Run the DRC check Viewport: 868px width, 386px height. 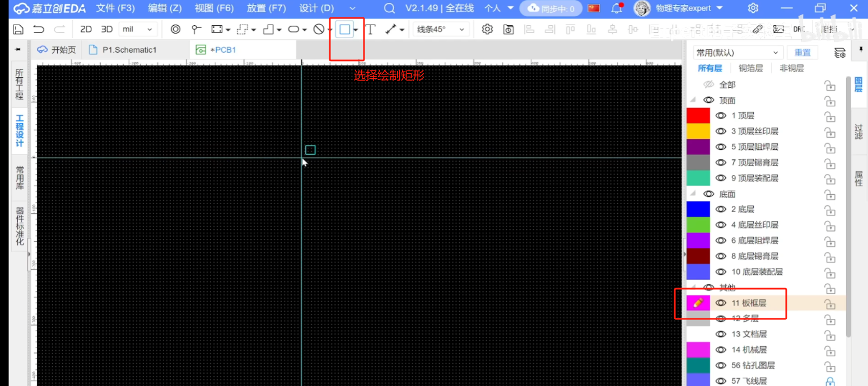[x=799, y=29]
